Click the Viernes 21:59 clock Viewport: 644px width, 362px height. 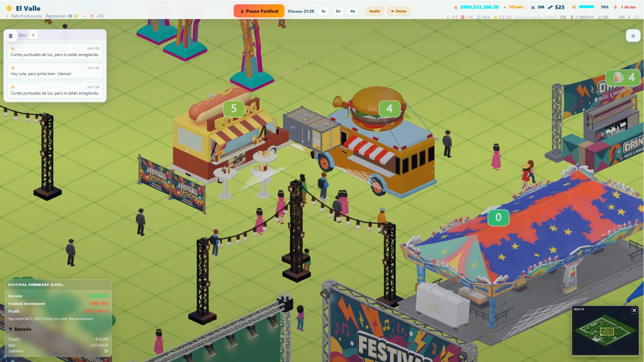(x=301, y=11)
